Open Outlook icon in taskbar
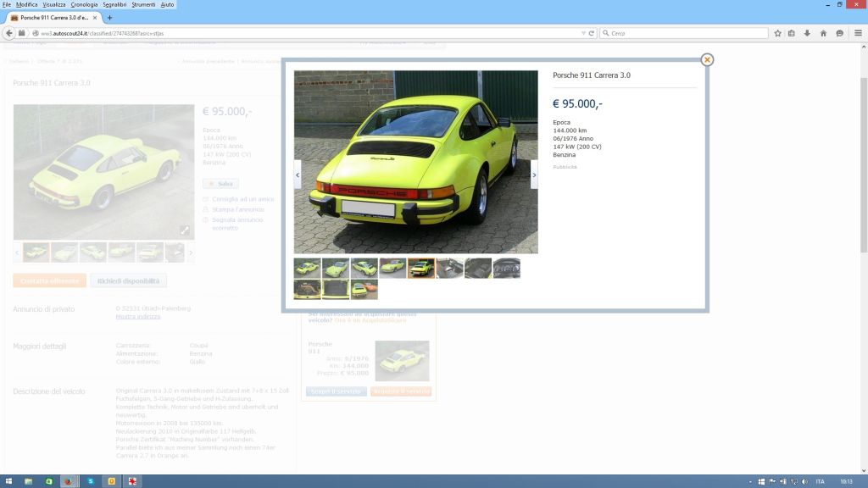The width and height of the screenshot is (868, 488). 111,481
